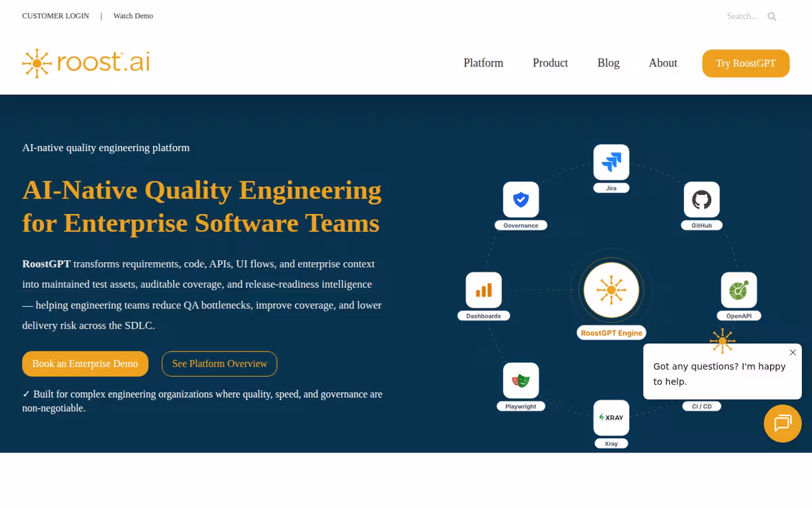The width and height of the screenshot is (812, 508).
Task: Open the Platform menu
Action: point(483,63)
